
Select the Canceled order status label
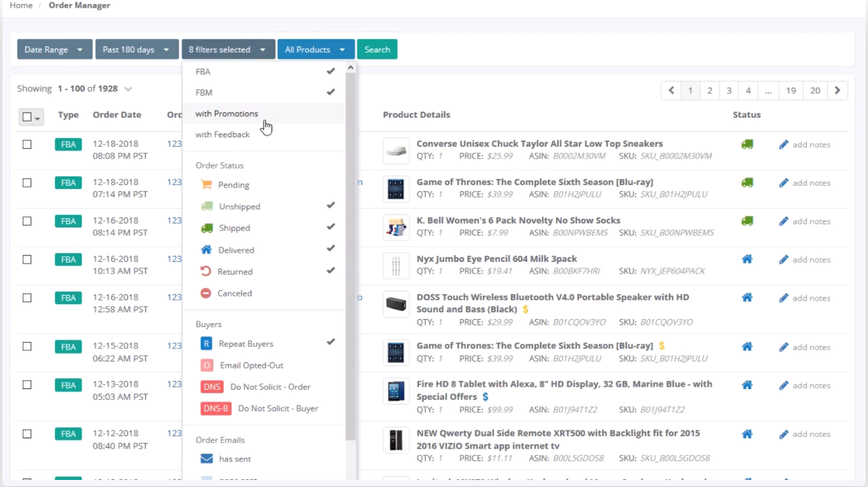pyautogui.click(x=235, y=293)
